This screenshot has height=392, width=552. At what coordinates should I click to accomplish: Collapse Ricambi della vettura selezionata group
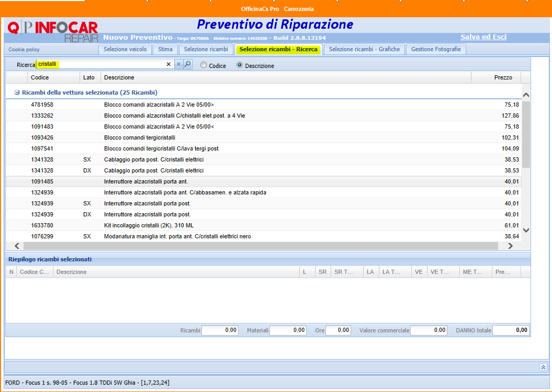17,93
